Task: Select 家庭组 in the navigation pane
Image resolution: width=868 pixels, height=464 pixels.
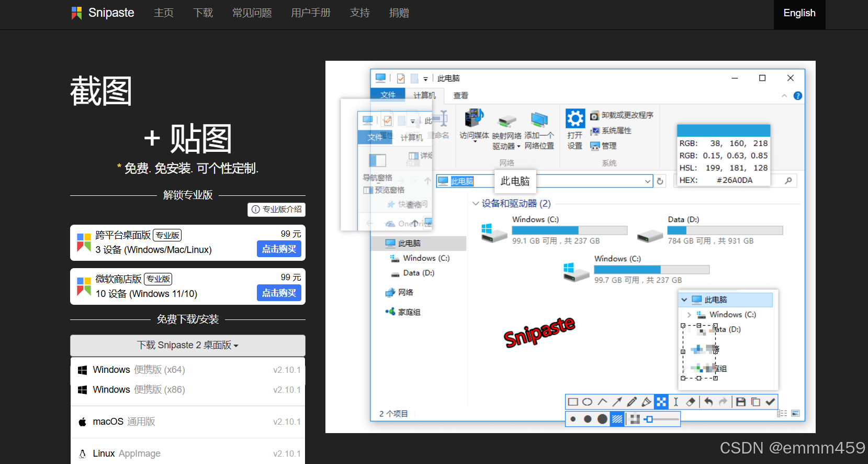Action: click(403, 312)
